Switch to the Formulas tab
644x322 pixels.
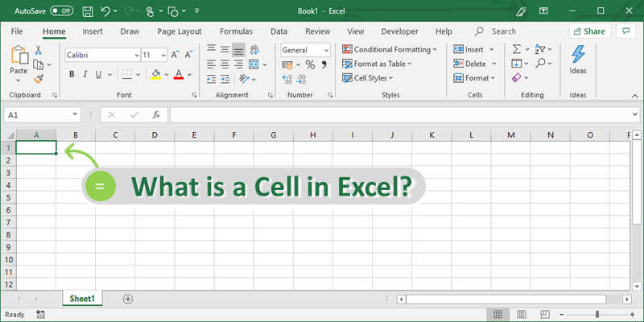[236, 31]
